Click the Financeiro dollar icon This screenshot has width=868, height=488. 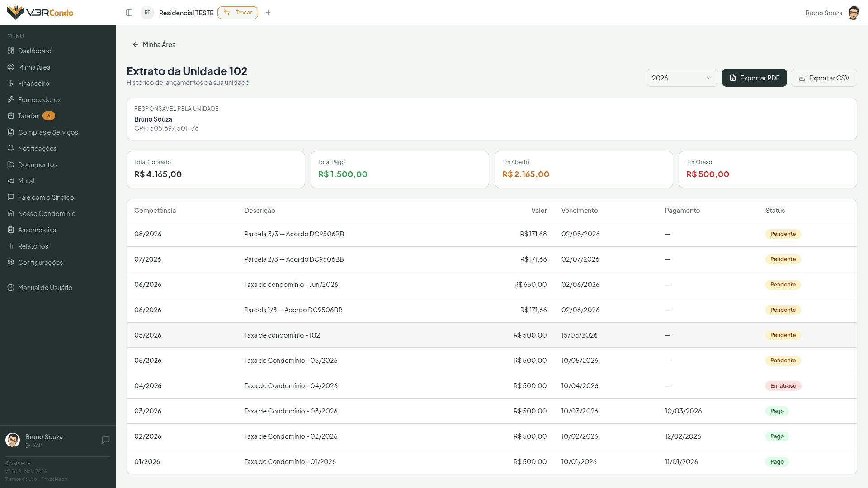pos(11,83)
